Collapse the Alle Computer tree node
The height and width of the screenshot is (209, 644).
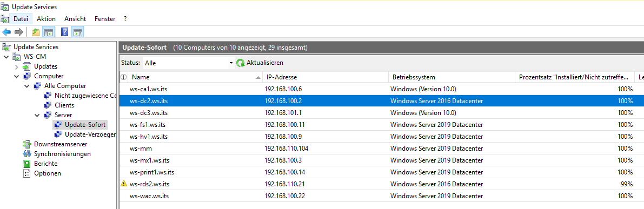pos(26,86)
